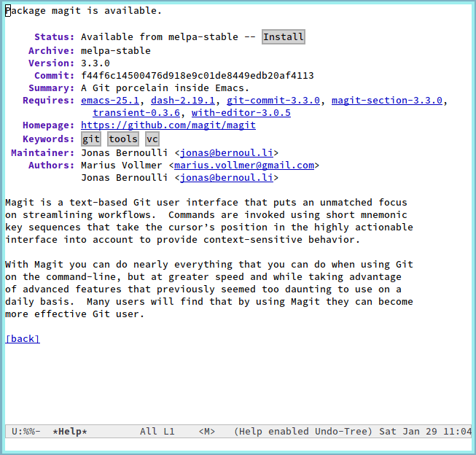Click the 'Maintainer:' field label
This screenshot has height=455, width=476.
click(43, 153)
